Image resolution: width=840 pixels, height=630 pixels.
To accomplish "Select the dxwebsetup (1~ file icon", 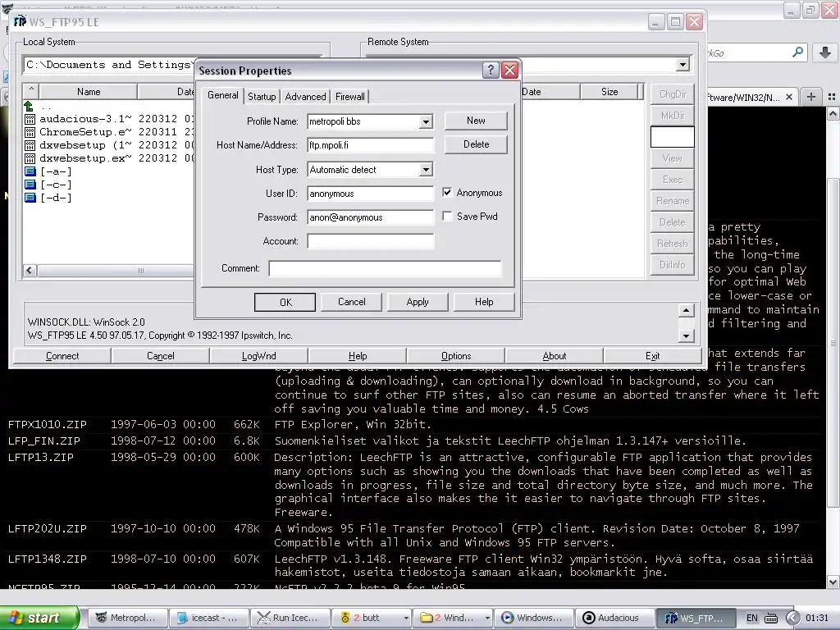I will (x=30, y=145).
